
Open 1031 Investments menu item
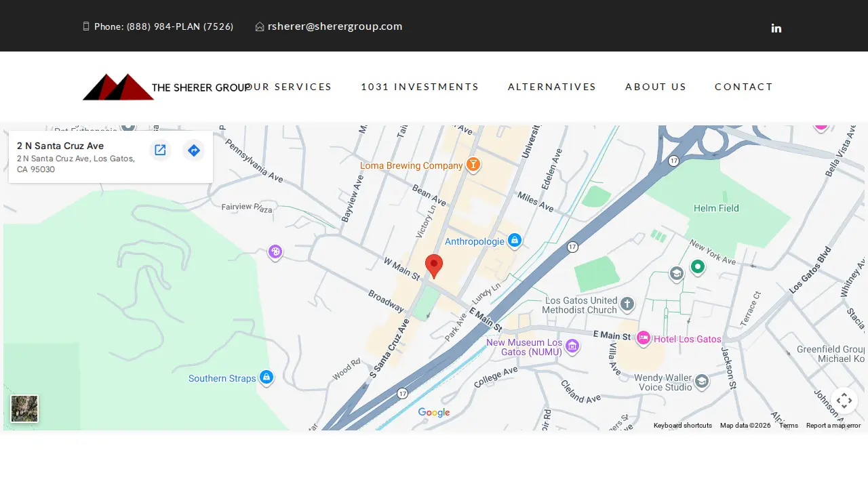coord(420,87)
